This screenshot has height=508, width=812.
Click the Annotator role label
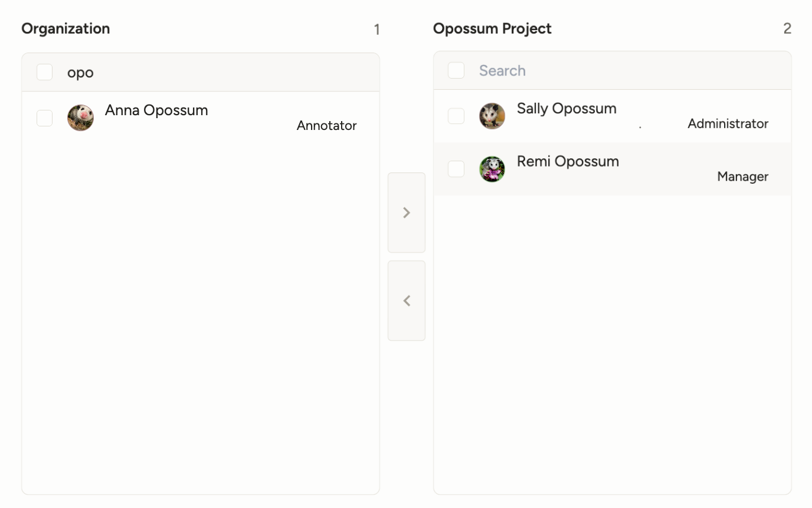[326, 126]
